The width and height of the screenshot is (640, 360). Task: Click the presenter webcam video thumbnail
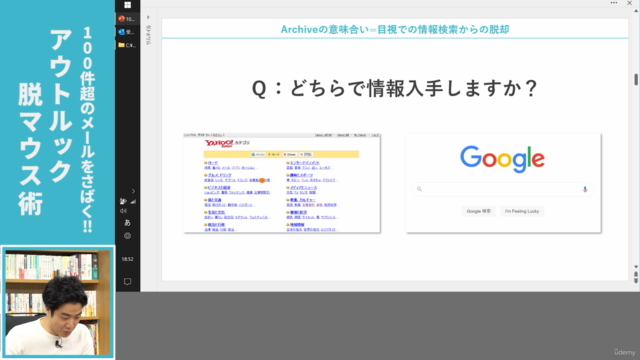coord(58,302)
